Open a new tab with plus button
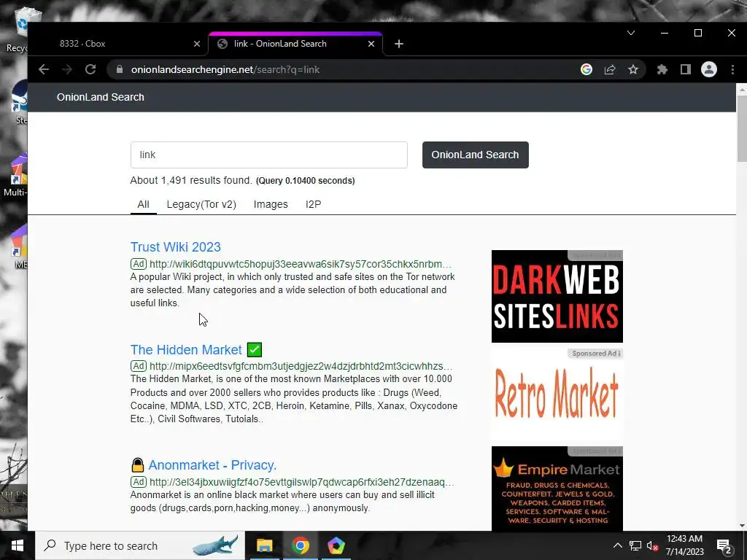This screenshot has width=747, height=560. point(399,44)
